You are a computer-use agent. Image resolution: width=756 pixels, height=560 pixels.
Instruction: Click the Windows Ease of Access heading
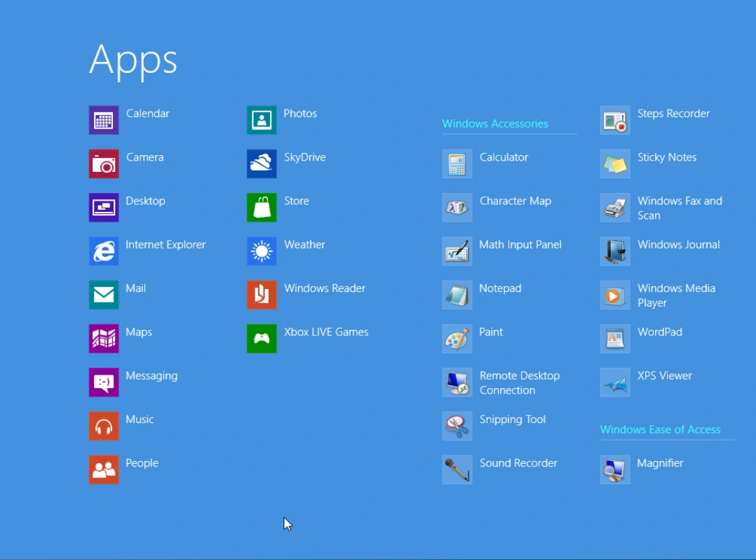660,429
